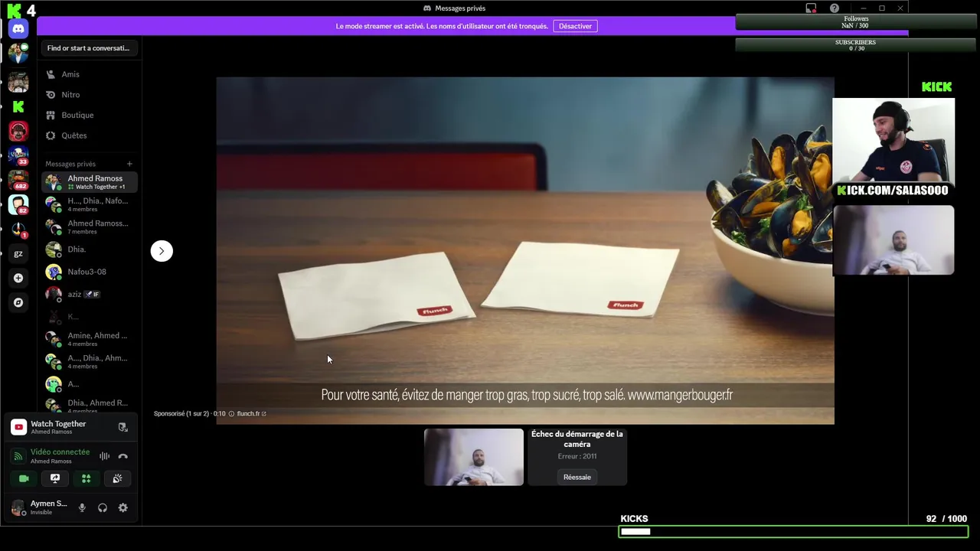Open the Quêtes page
The width and height of the screenshot is (980, 551).
[x=90, y=135]
